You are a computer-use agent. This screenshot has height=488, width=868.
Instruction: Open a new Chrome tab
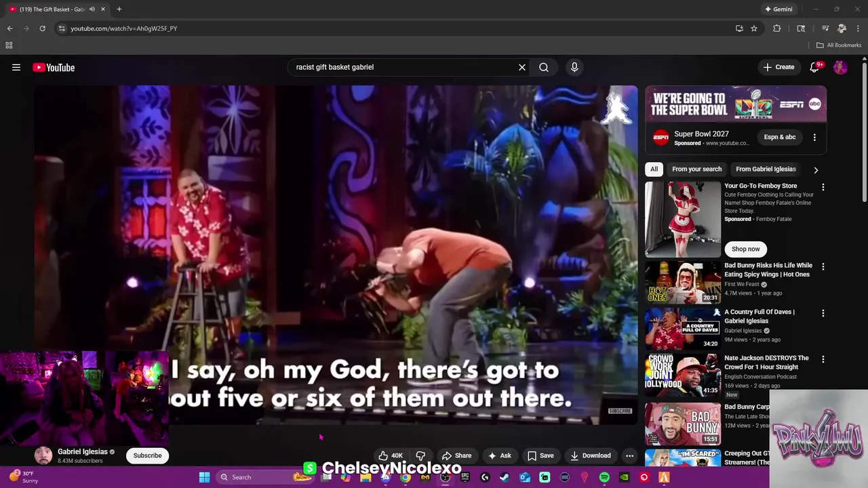(119, 9)
